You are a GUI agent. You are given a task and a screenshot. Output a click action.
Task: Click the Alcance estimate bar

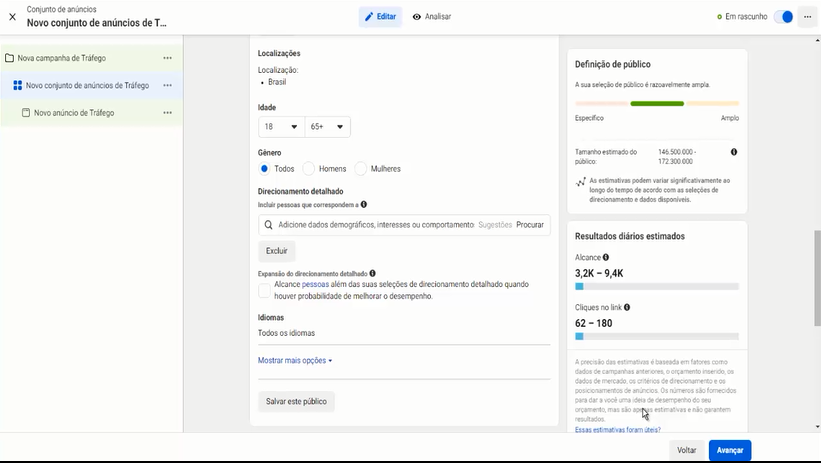(x=657, y=286)
